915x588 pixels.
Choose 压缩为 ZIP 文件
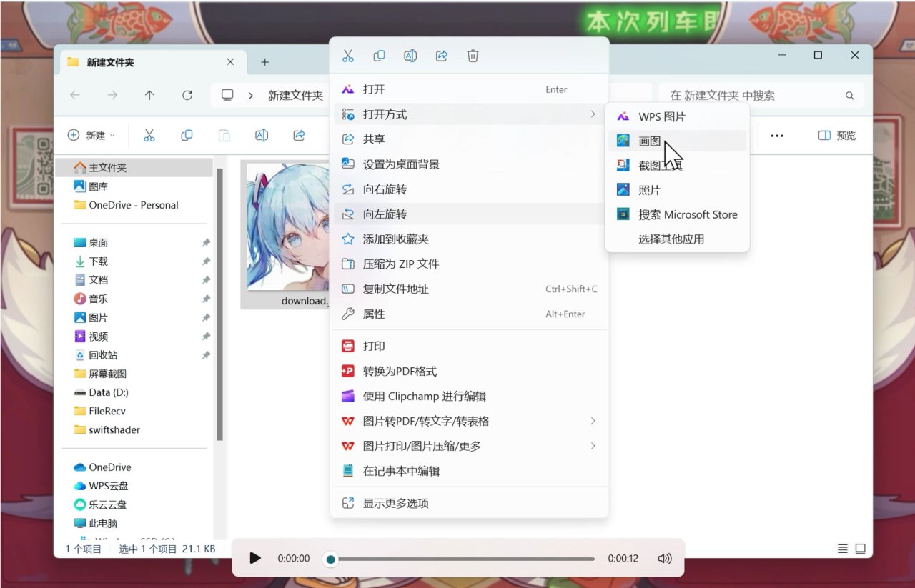coord(469,264)
